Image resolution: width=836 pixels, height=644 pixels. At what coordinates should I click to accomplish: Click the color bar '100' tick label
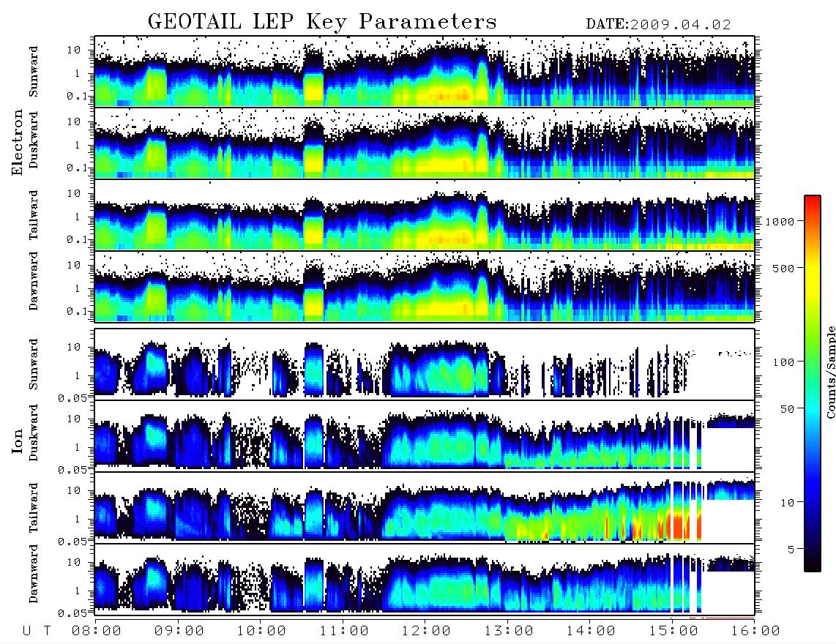[783, 362]
